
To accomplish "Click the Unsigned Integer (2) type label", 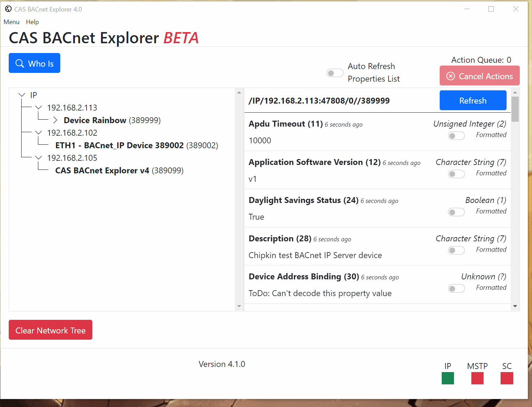I will [x=470, y=124].
